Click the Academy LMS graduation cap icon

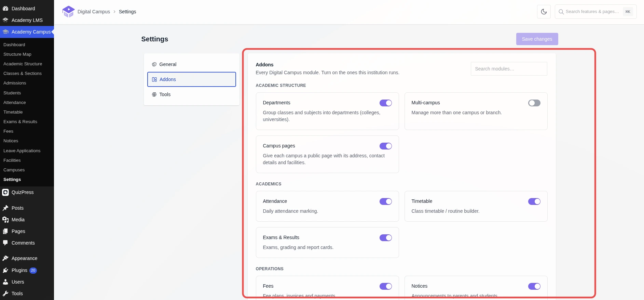(x=5, y=20)
